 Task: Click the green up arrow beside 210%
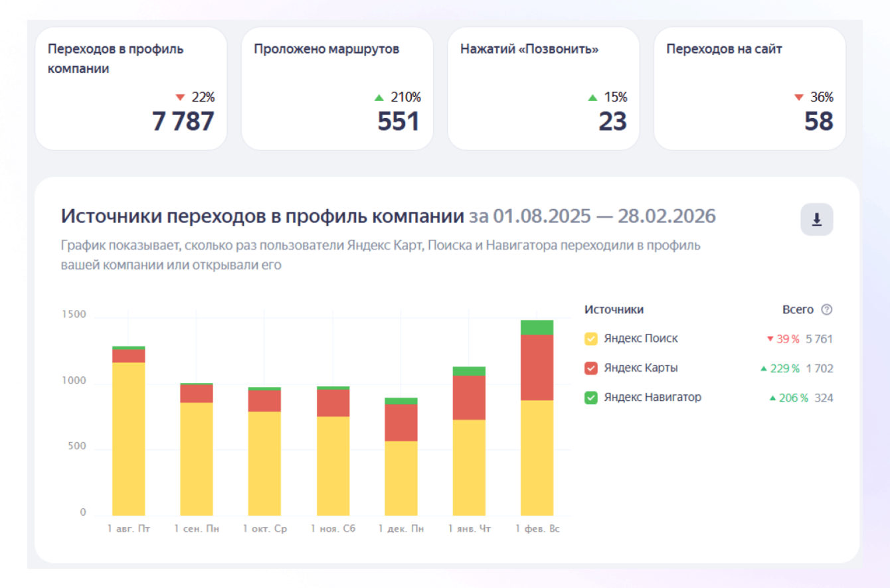pos(379,98)
